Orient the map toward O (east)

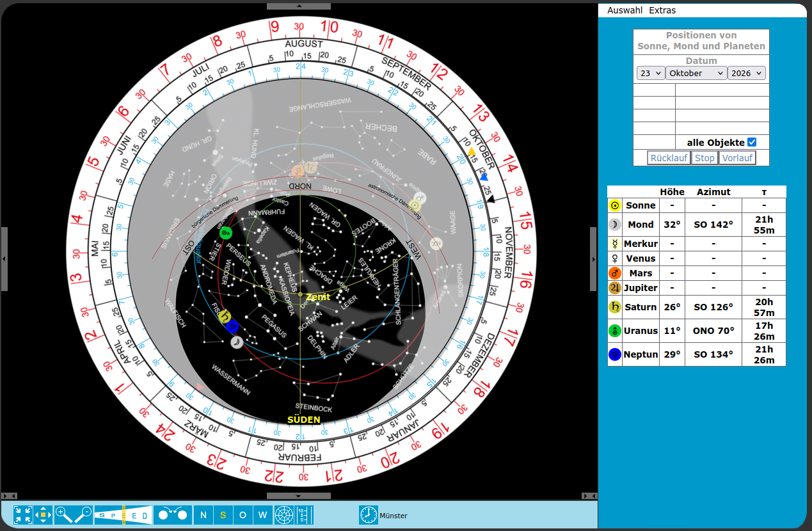(x=243, y=515)
